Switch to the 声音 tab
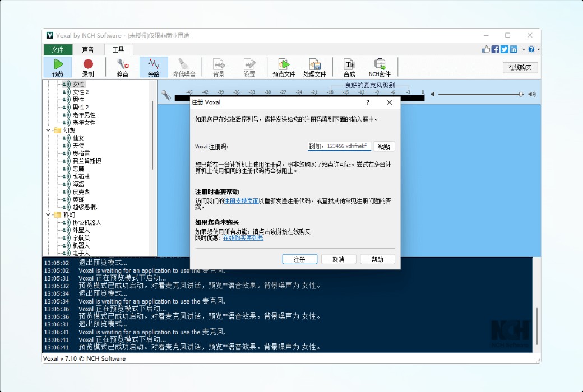This screenshot has width=583, height=392. point(88,49)
